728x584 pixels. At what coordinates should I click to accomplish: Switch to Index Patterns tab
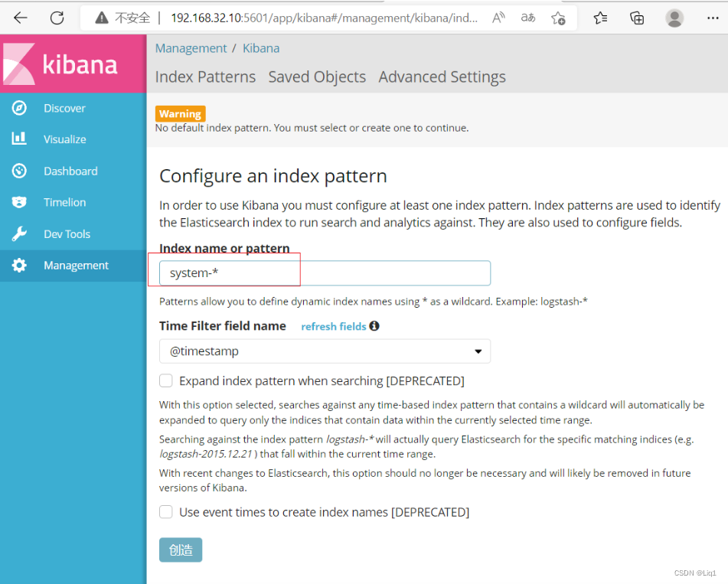pyautogui.click(x=205, y=77)
